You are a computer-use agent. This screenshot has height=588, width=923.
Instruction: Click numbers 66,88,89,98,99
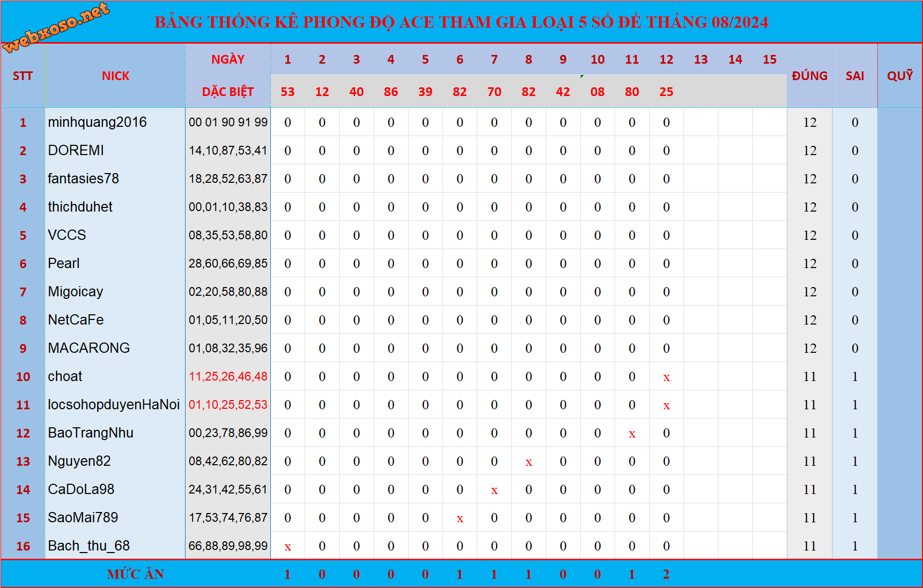(228, 546)
